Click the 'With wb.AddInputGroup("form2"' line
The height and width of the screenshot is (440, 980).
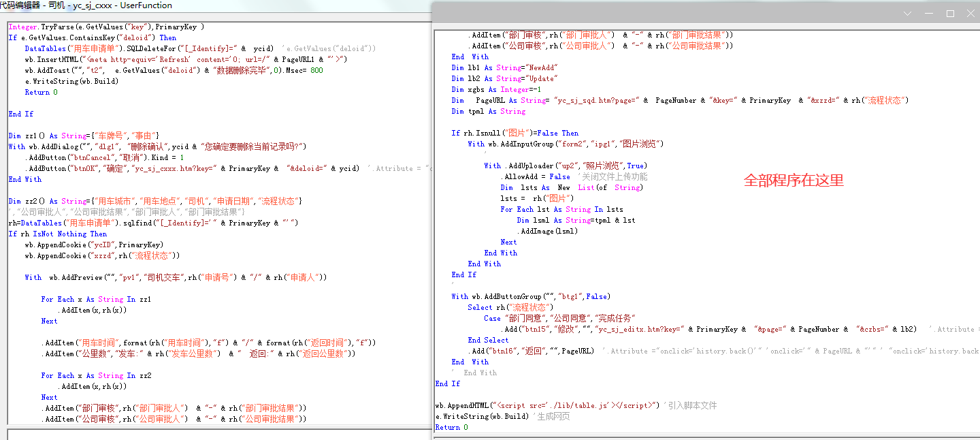click(x=566, y=144)
